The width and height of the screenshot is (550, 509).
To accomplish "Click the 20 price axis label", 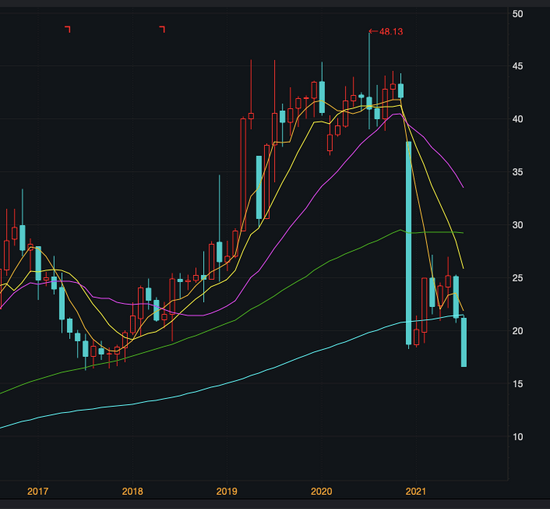I will point(518,331).
